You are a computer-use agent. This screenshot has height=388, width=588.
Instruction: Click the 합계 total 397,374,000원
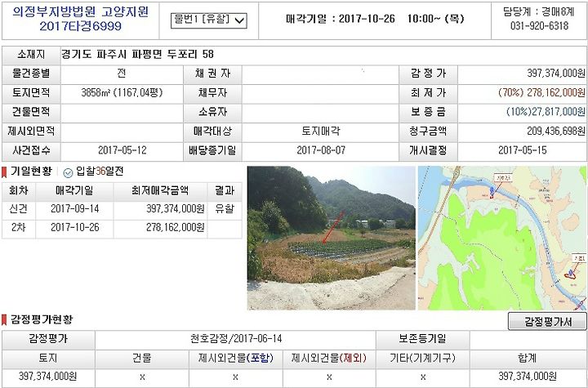click(528, 376)
